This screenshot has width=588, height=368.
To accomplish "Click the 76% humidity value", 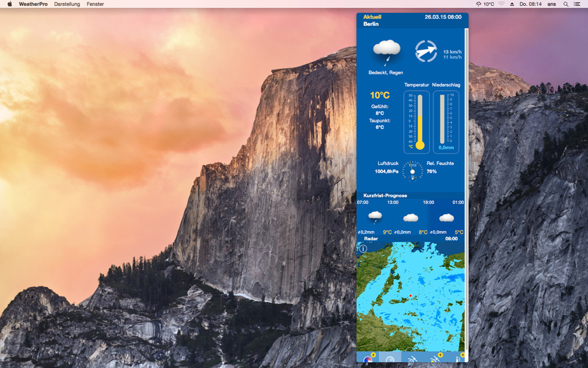I will [x=432, y=171].
